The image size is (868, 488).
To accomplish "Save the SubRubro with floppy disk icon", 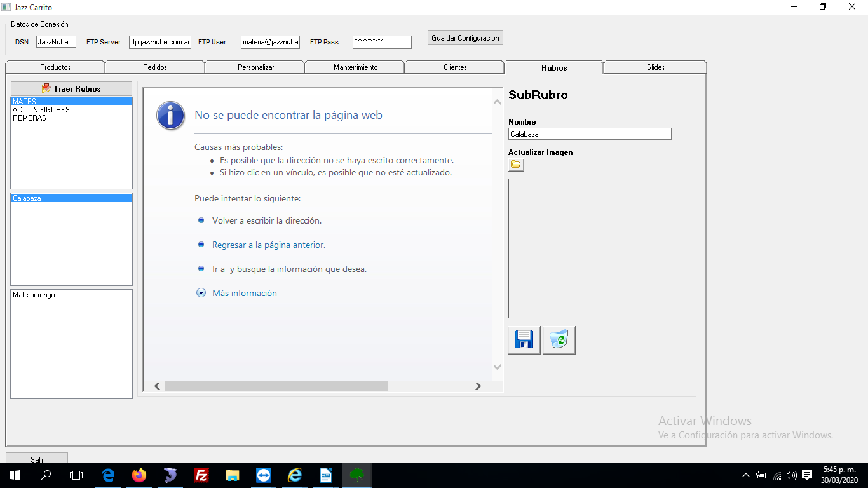I will pyautogui.click(x=524, y=340).
